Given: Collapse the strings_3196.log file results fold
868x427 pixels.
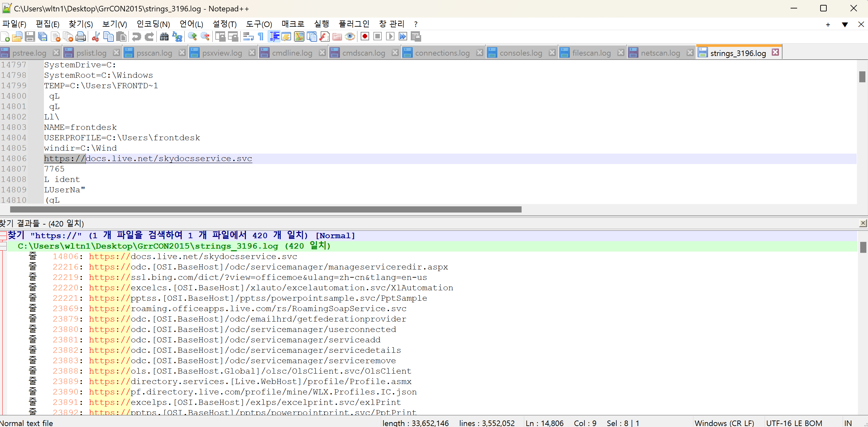Looking at the screenshot, I should coord(3,246).
